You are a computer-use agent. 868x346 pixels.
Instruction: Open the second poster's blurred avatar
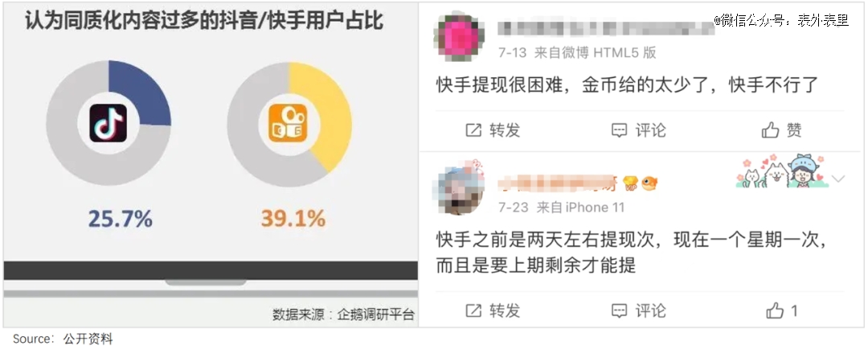[x=459, y=187]
